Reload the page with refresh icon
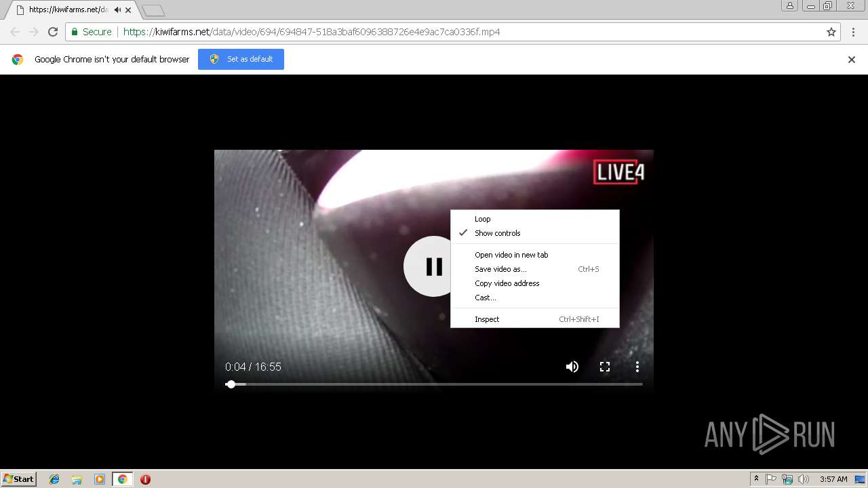Image resolution: width=868 pixels, height=488 pixels. click(x=53, y=32)
